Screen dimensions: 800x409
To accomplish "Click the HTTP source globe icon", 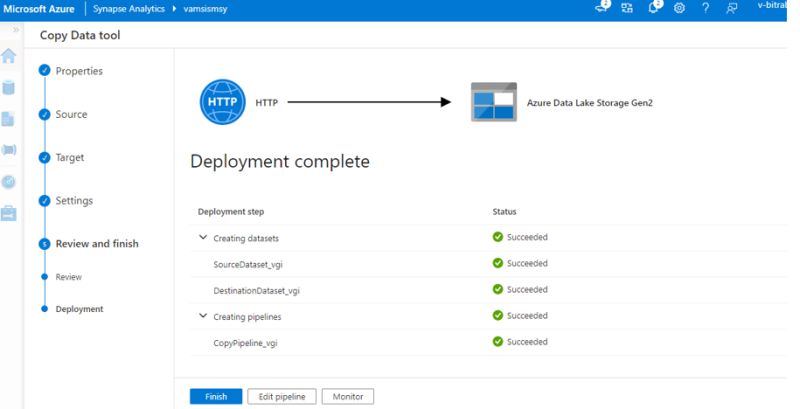I will pos(222,102).
